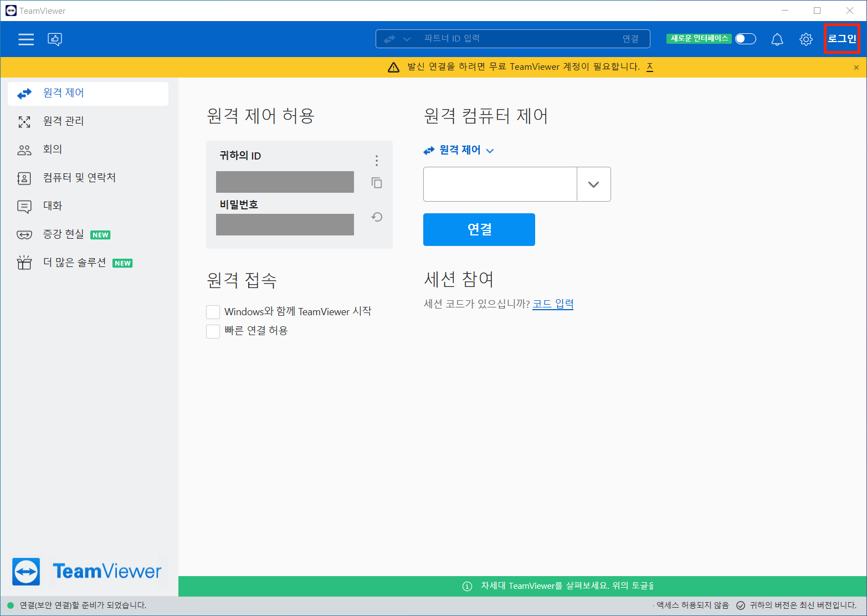Click the partner ID combo box field
The height and width of the screenshot is (616, 867).
[x=500, y=184]
